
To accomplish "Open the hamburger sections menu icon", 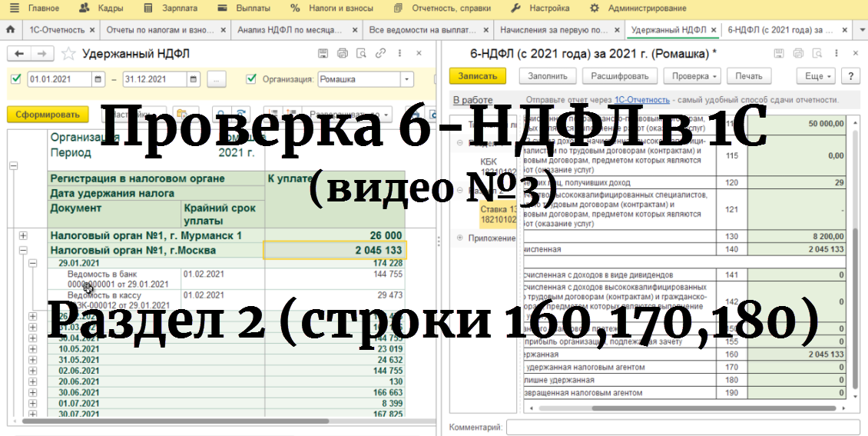I will tap(13, 8).
